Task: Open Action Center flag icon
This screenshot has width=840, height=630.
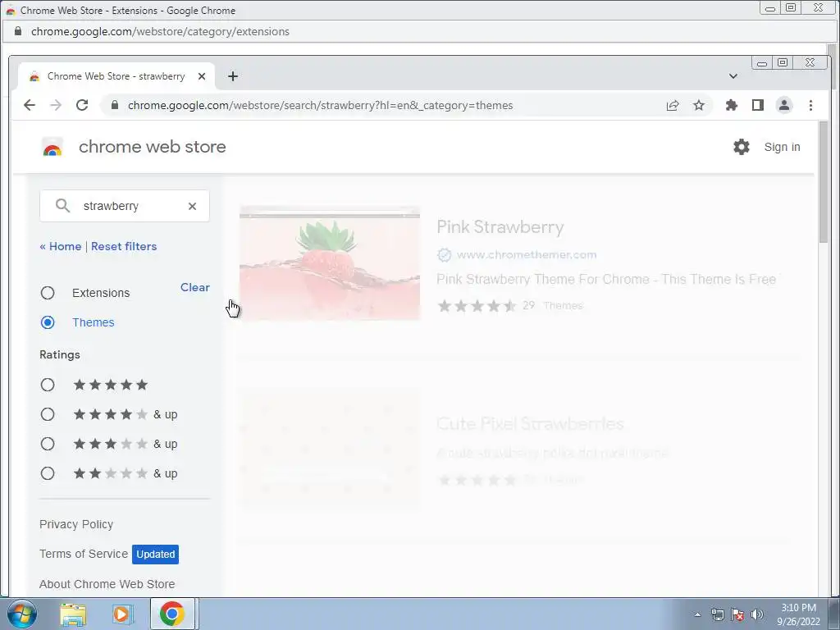Action: (x=737, y=614)
